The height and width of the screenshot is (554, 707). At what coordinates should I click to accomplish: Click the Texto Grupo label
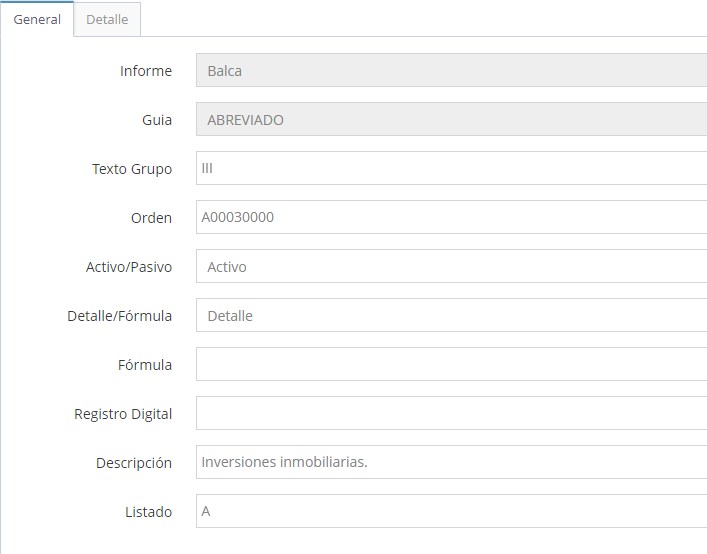click(x=131, y=169)
